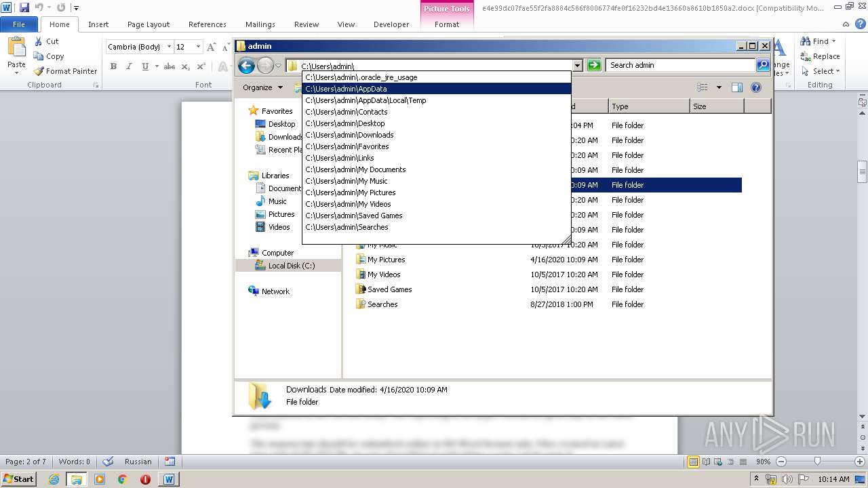
Task: Open address bar history dropdown arrow
Action: (577, 66)
